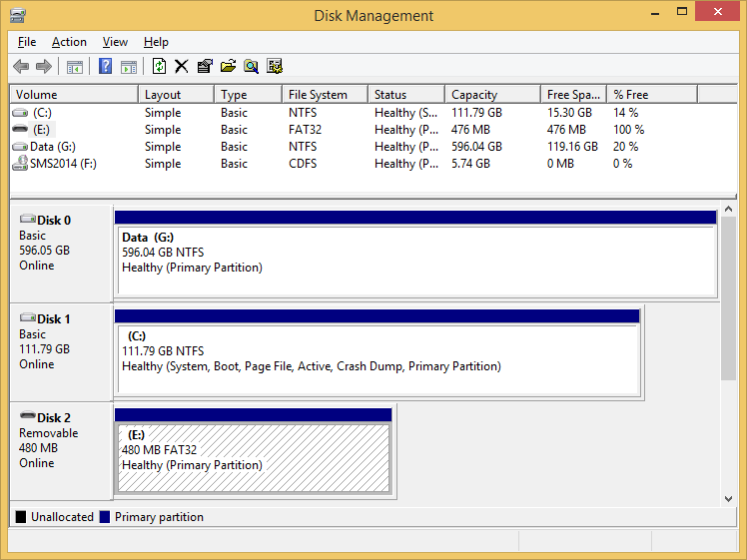The width and height of the screenshot is (747, 560).
Task: Click the Disk Management title bar icon
Action: (x=17, y=15)
